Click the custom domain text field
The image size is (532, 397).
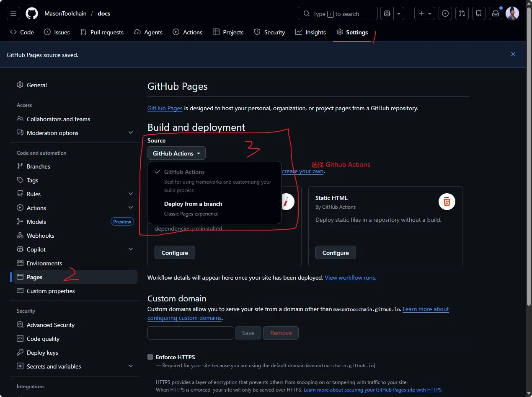pyautogui.click(x=190, y=333)
